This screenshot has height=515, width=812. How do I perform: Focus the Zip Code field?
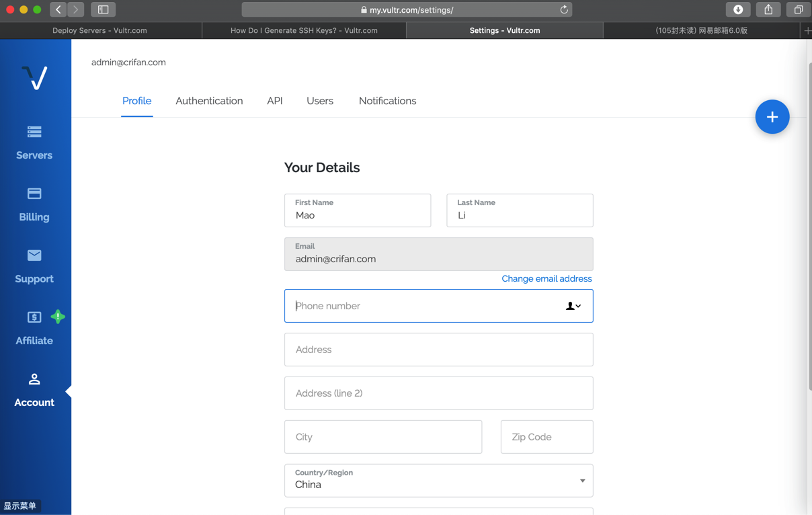click(x=546, y=437)
